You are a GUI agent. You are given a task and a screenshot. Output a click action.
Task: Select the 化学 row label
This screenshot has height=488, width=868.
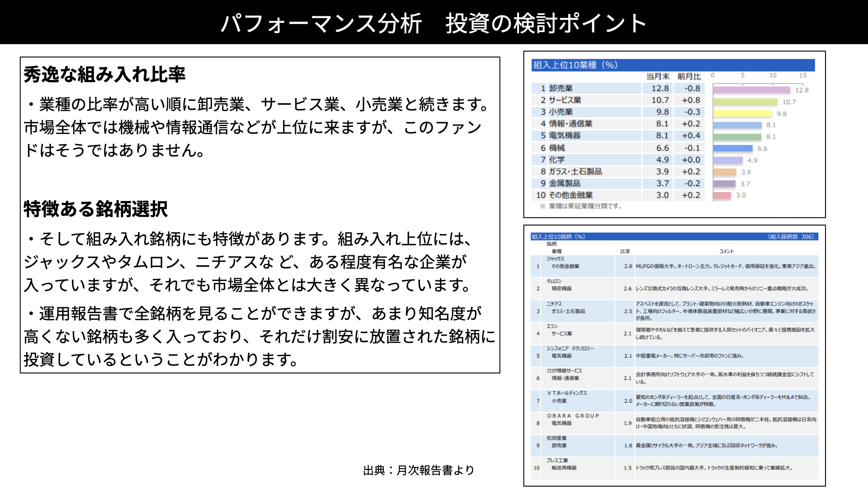pos(557,160)
